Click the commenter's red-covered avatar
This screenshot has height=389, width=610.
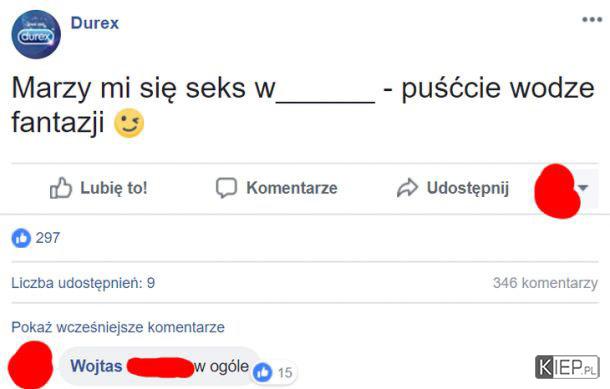(30, 366)
